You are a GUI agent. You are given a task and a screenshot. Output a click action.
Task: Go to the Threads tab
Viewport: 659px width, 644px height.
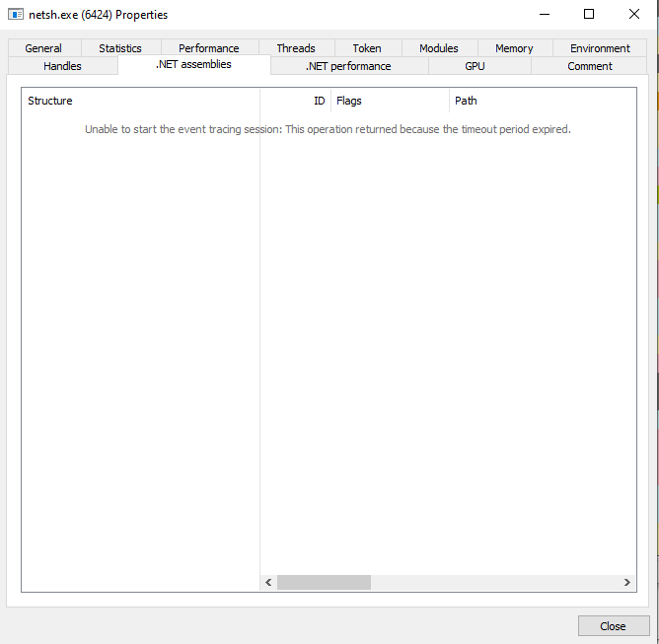click(296, 48)
